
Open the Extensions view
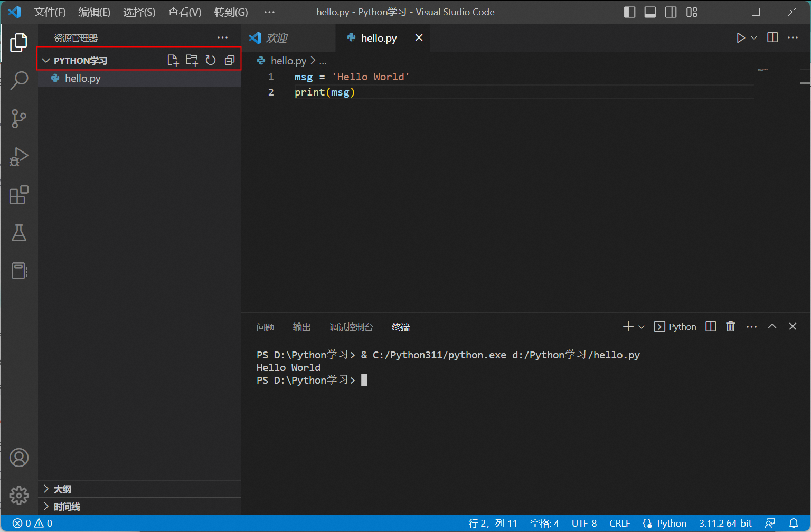pos(19,195)
